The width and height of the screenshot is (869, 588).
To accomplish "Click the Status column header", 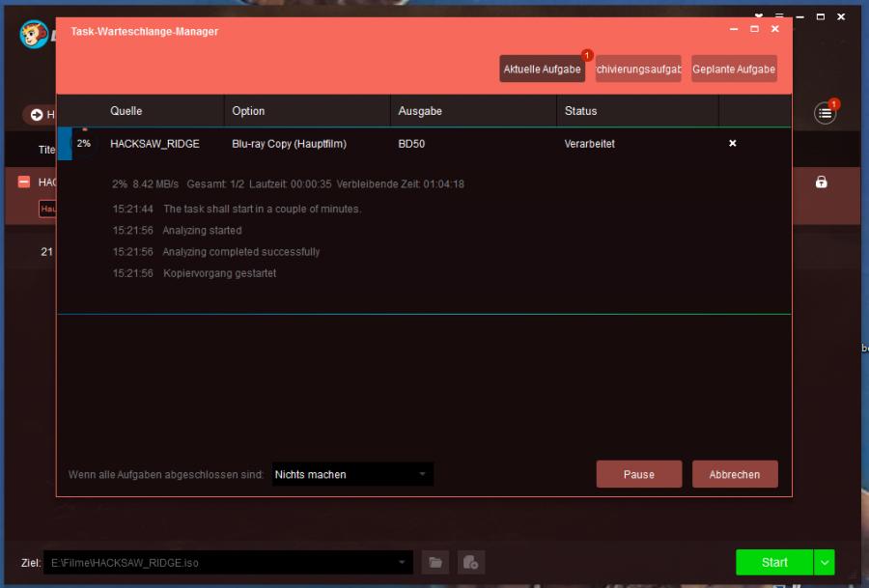I will [581, 111].
